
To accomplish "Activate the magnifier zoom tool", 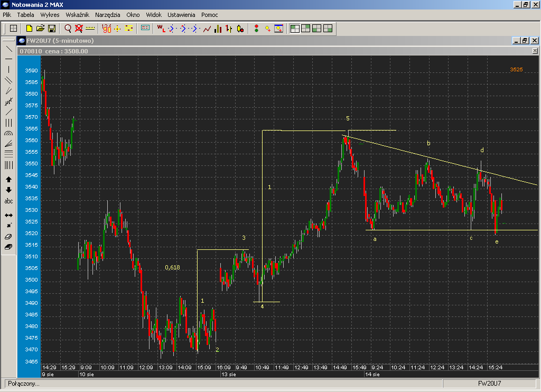I will pyautogui.click(x=68, y=29).
